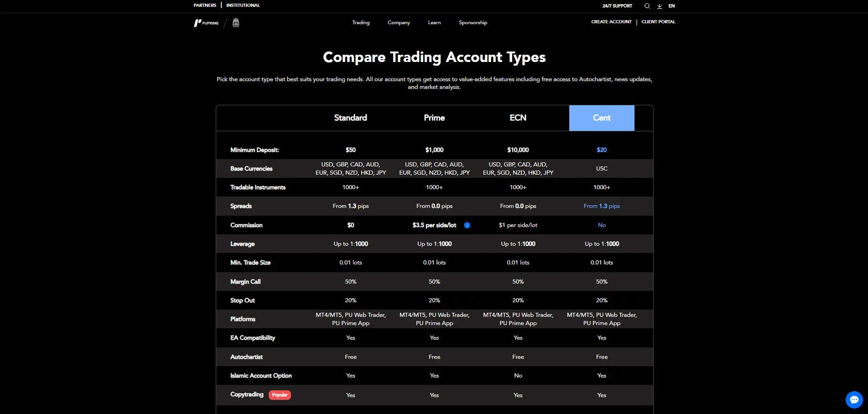Click the Tradable Instruments row label
Screen dimensions: 868x414
[258, 187]
